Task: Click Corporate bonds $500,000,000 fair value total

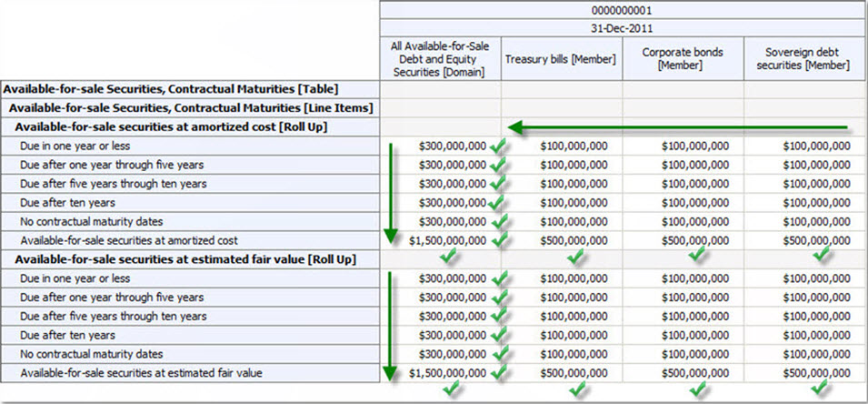Action: click(683, 373)
